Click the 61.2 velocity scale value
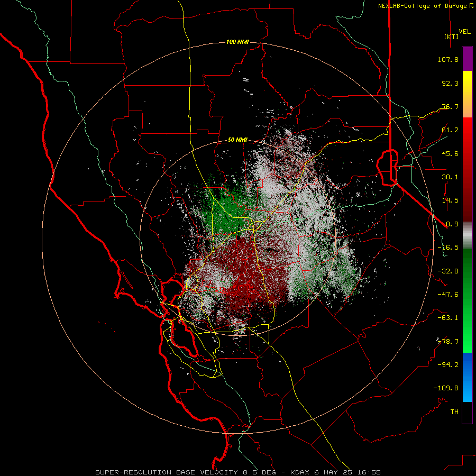Viewport: 476px width, 476px height. pyautogui.click(x=450, y=130)
